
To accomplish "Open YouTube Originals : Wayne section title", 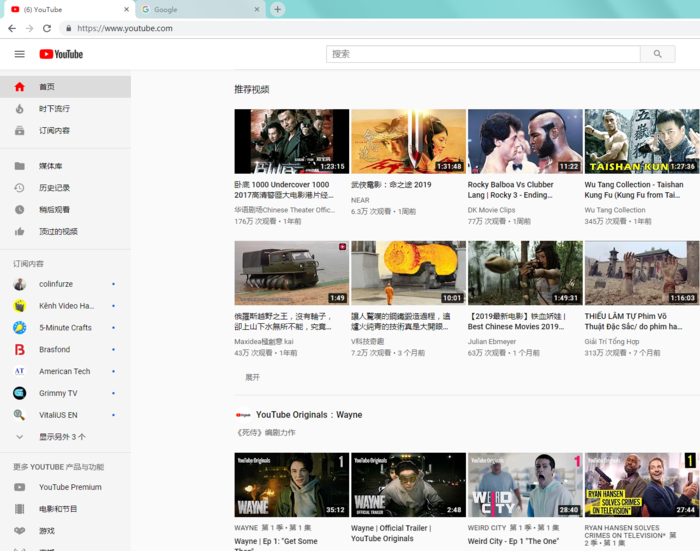I will (309, 415).
